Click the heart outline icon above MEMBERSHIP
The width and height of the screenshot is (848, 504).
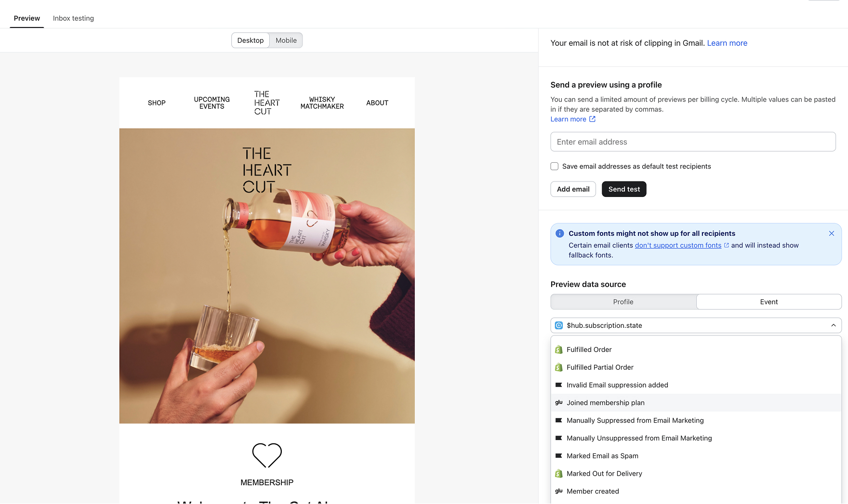[x=267, y=455]
